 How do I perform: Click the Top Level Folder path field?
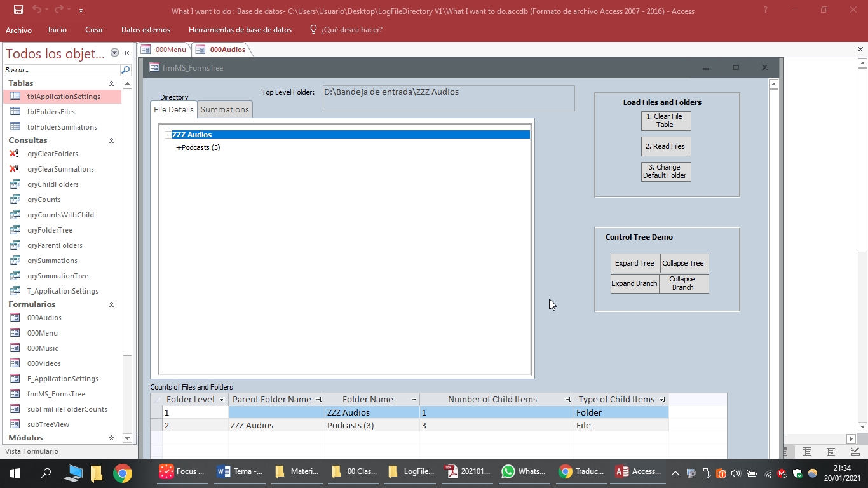[449, 98]
